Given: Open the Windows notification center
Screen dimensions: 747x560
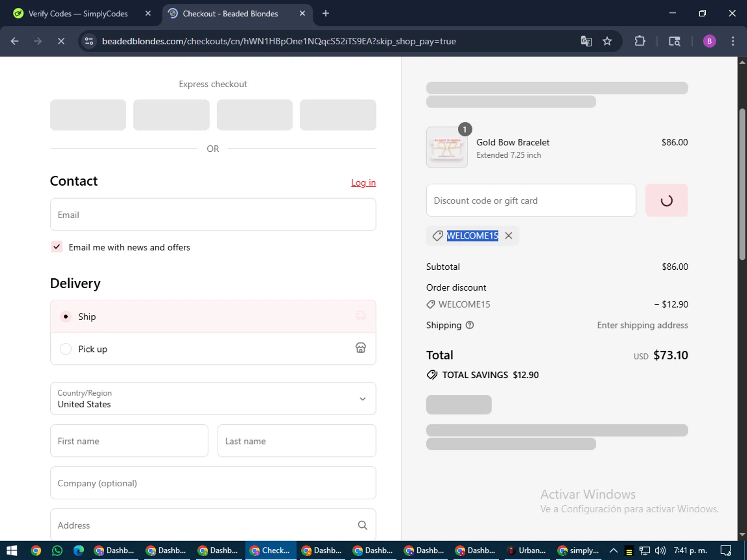Looking at the screenshot, I should click(726, 551).
